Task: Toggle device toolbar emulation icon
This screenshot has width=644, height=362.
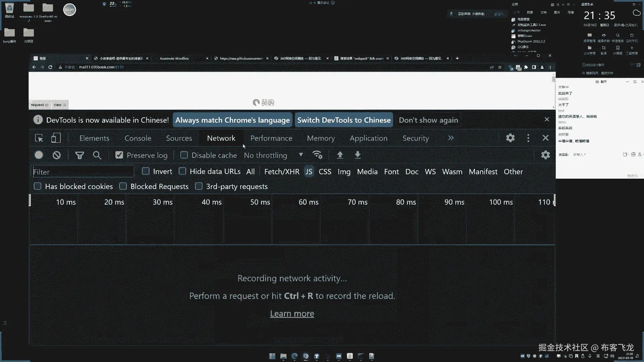Action: pyautogui.click(x=56, y=138)
